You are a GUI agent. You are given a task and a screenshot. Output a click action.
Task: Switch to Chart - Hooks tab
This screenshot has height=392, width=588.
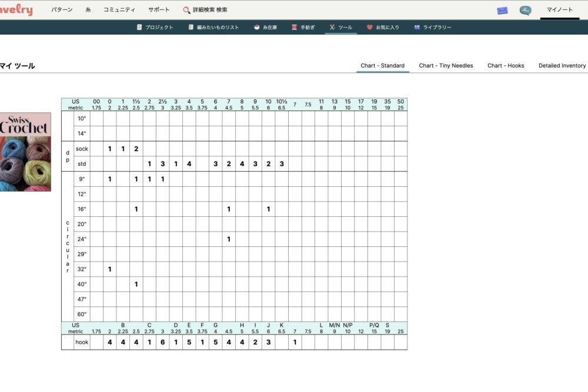coord(506,66)
